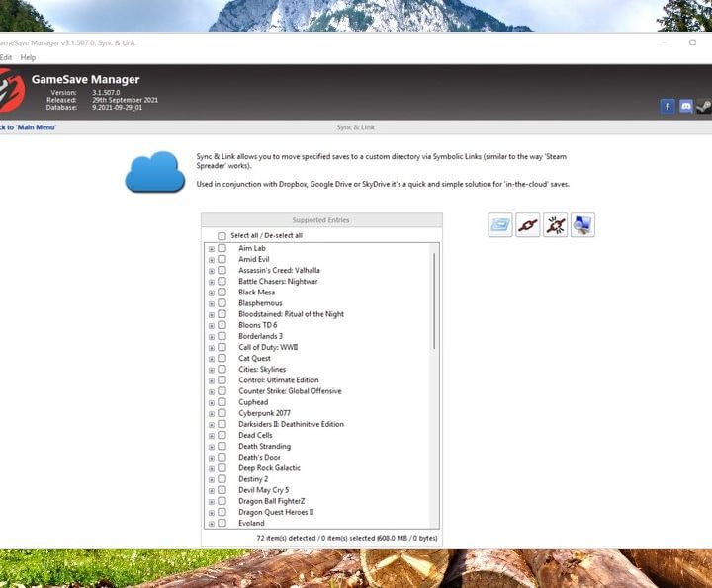This screenshot has height=588, width=712.
Task: Expand the Aim Lab tree node
Action: click(212, 249)
